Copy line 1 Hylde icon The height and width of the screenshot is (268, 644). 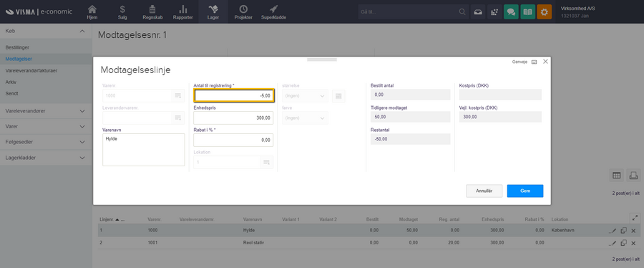click(x=623, y=231)
